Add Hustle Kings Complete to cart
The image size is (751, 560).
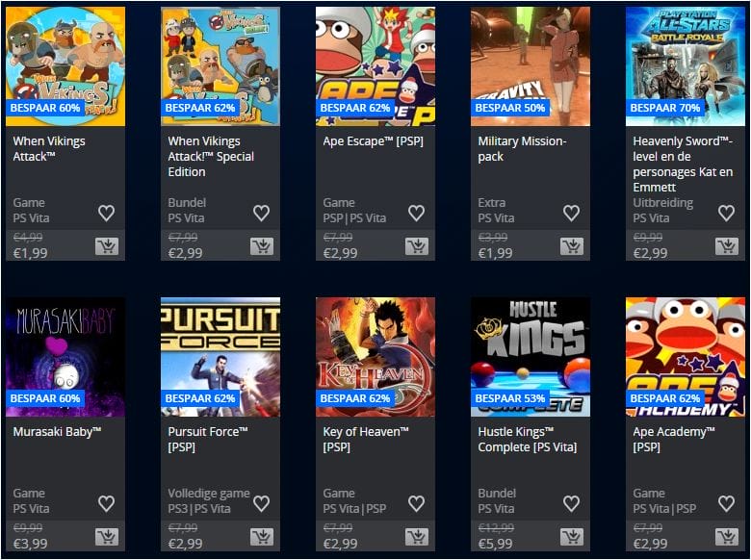coord(572,537)
